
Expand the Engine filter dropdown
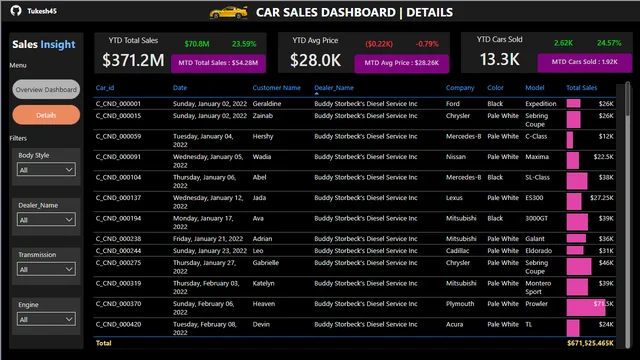[46, 319]
